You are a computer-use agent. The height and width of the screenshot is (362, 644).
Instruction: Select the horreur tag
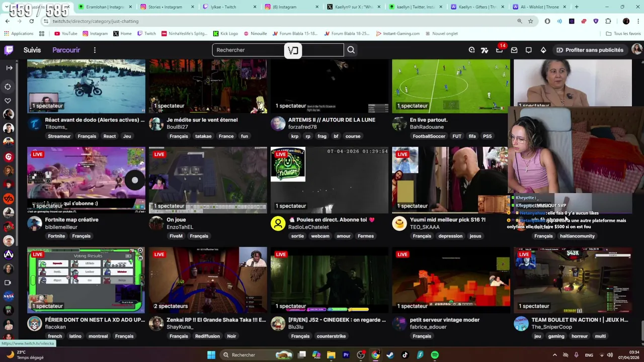(x=580, y=336)
